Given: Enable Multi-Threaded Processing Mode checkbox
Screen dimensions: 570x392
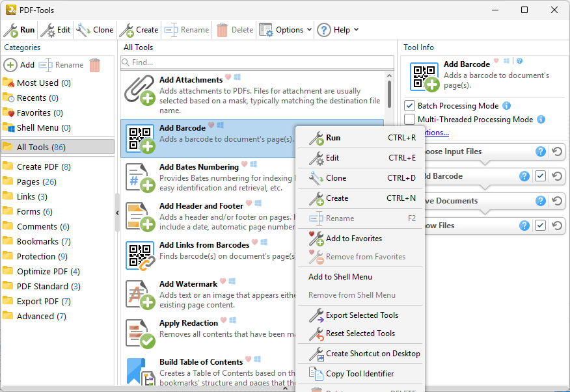Looking at the screenshot, I should [410, 119].
